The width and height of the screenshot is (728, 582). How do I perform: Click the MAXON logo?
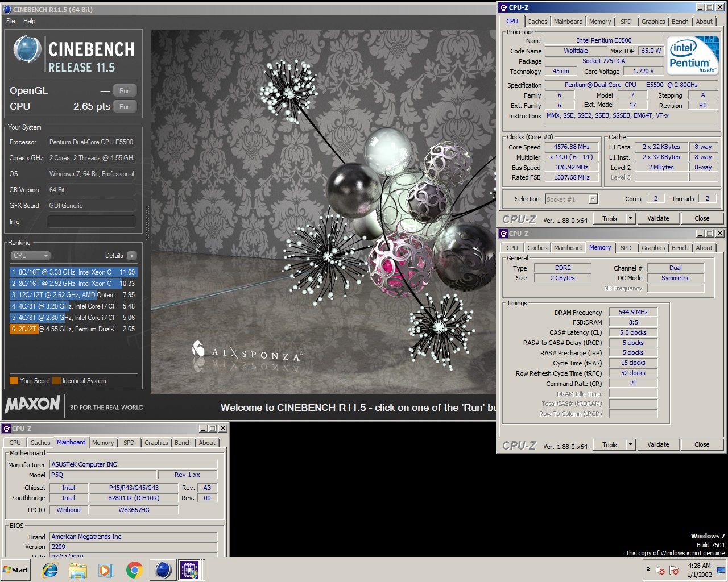tap(32, 404)
